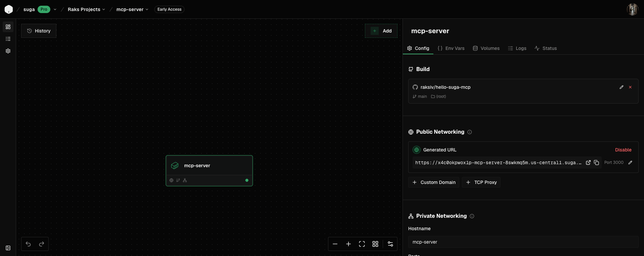The width and height of the screenshot is (644, 256).
Task: Switch to the Volumes tab
Action: coord(486,48)
